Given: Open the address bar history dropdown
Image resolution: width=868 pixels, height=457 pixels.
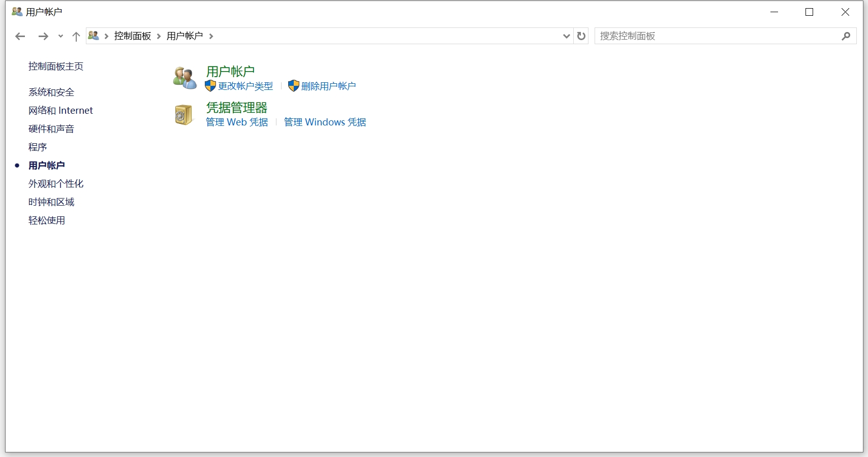Looking at the screenshot, I should (566, 36).
